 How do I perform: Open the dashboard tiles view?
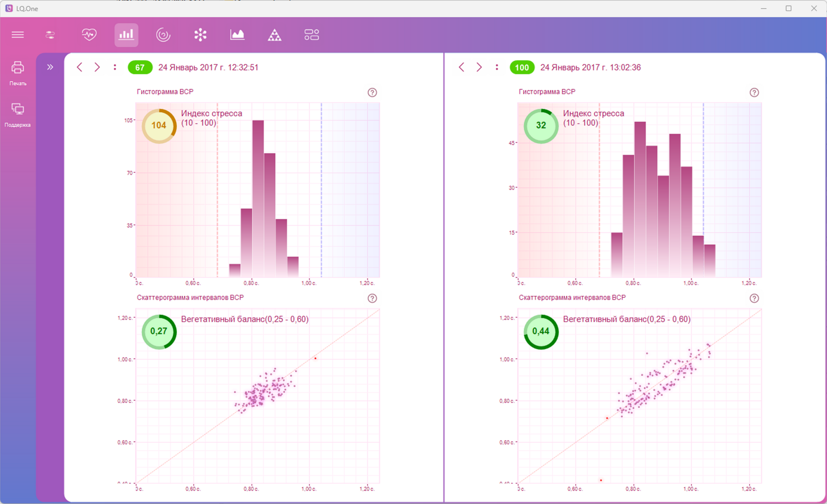tap(312, 34)
